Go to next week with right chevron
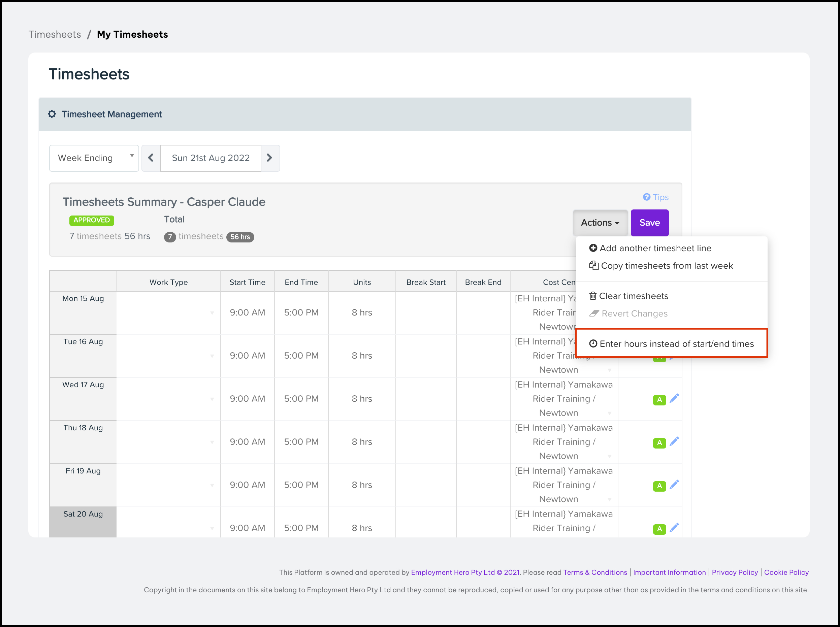 tap(270, 158)
